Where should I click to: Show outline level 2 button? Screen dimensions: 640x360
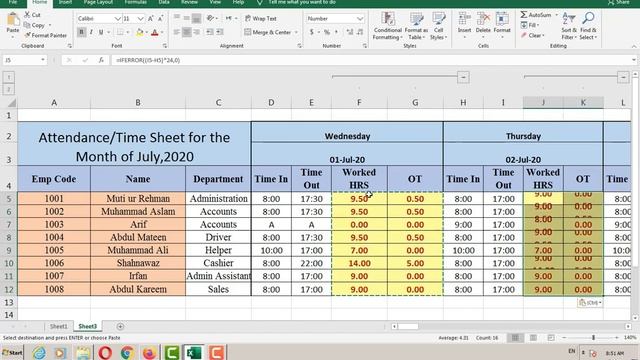[9, 89]
